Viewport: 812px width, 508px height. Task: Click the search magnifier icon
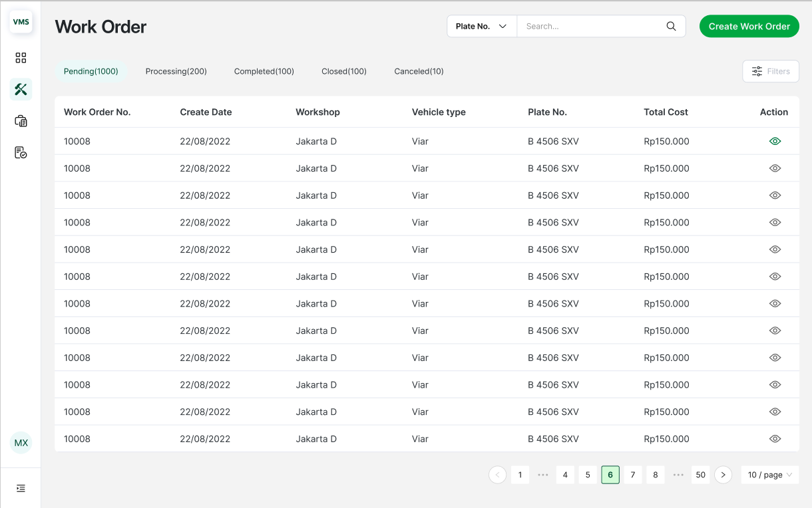pyautogui.click(x=671, y=27)
